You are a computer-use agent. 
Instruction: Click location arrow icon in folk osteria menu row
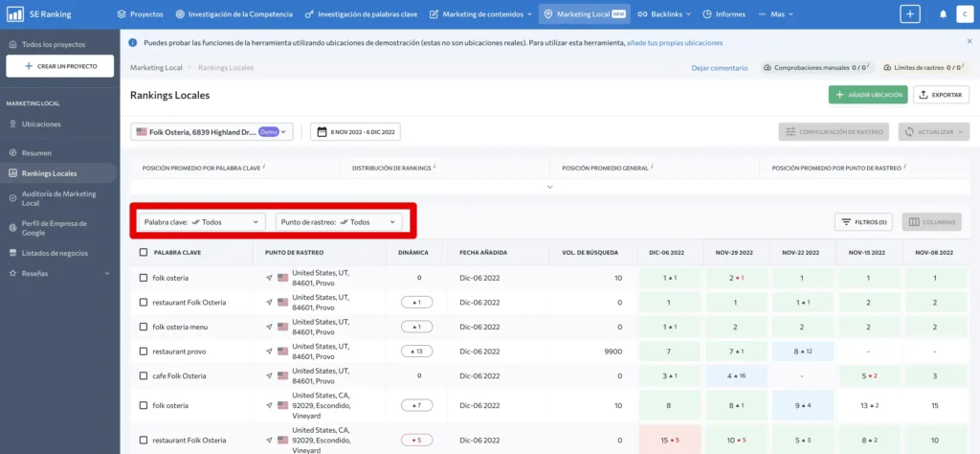269,327
